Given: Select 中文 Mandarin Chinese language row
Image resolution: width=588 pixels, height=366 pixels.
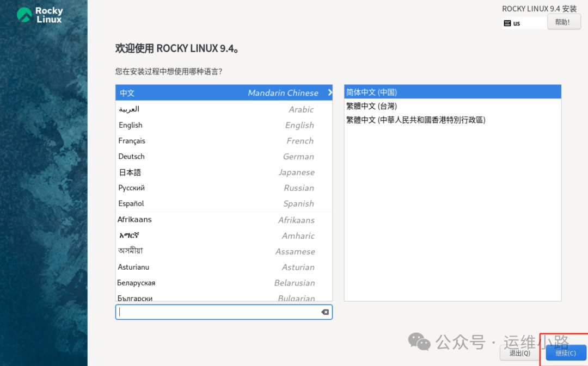Looking at the screenshot, I should (x=224, y=92).
